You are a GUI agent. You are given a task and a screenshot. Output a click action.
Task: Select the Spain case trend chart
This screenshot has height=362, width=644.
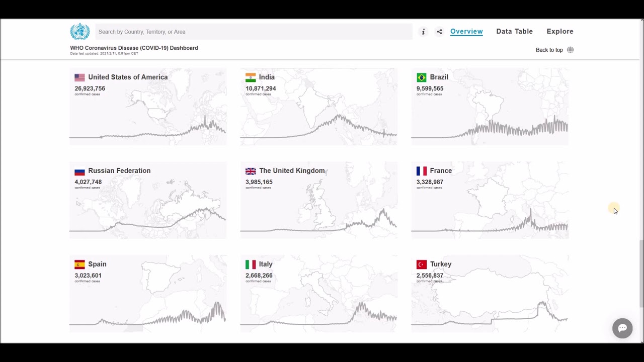pos(148,314)
